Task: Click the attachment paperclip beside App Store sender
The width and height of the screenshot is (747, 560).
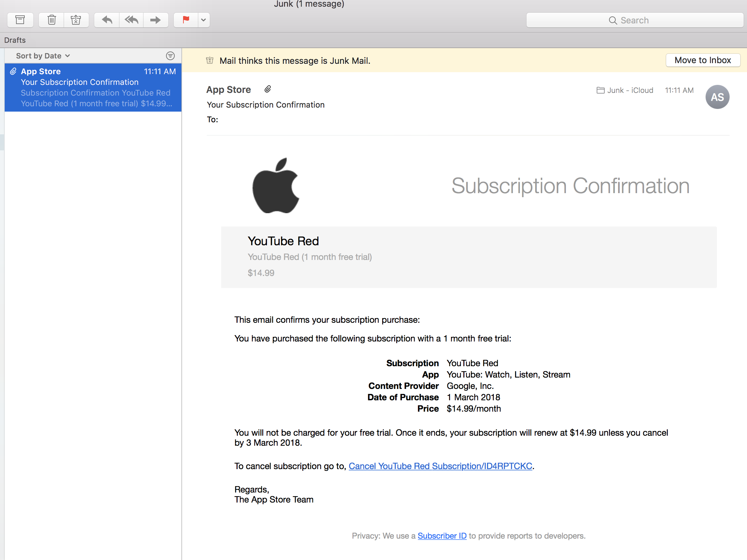Action: point(268,89)
